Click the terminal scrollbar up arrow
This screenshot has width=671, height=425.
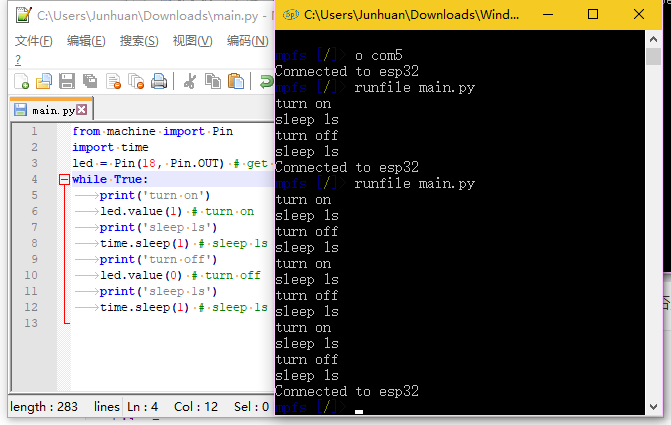tap(653, 39)
